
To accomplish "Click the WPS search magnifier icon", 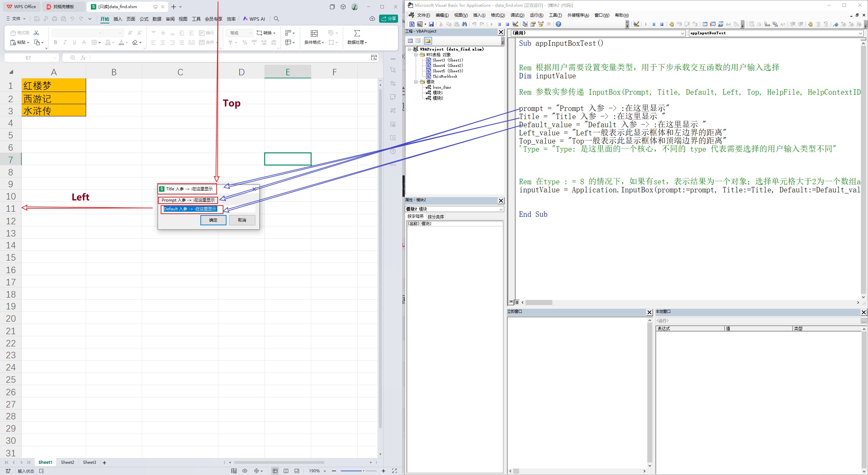I will [x=276, y=19].
